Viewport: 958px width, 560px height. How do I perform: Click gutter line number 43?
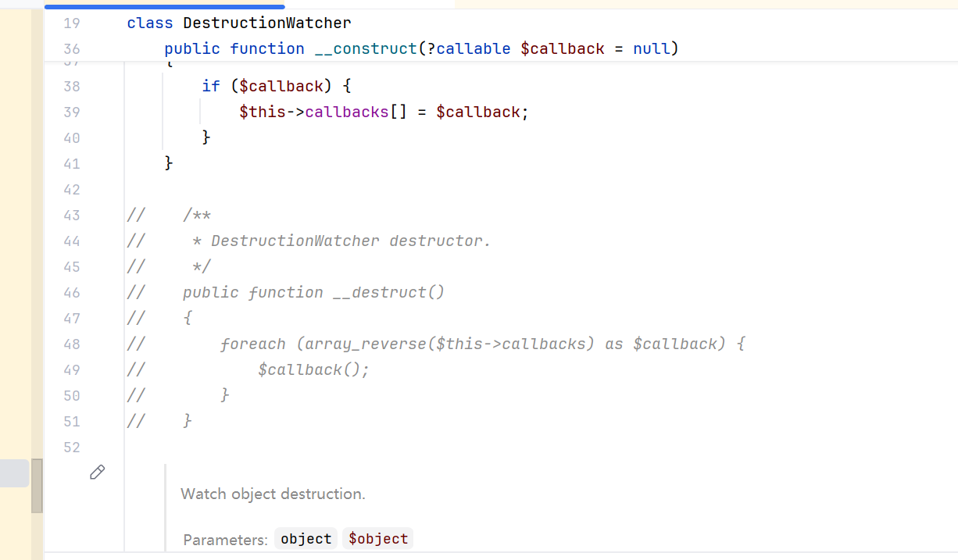(72, 215)
